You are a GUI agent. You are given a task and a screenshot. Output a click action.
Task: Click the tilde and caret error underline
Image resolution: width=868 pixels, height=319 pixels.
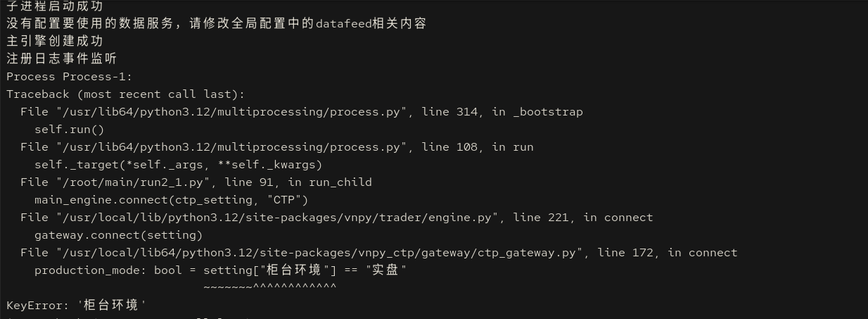[x=269, y=287]
